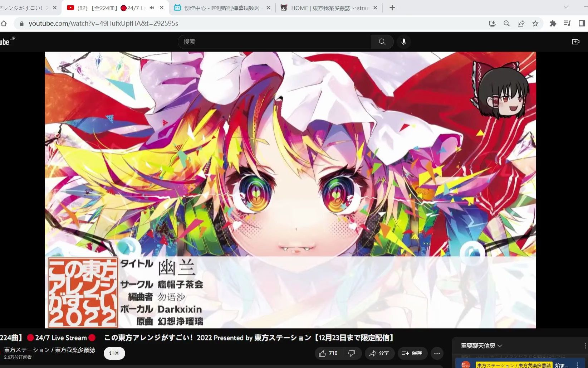This screenshot has height=368, width=588.
Task: Open the browser extensions puzzle icon
Action: coord(553,24)
